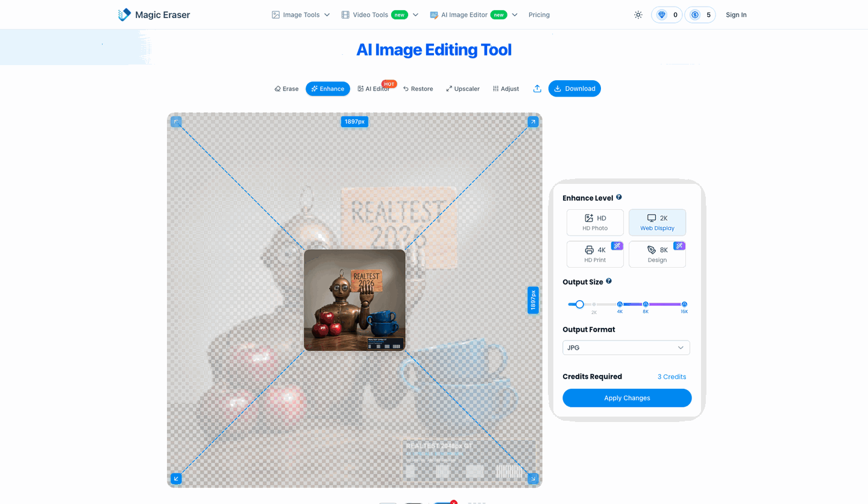The height and width of the screenshot is (504, 868).
Task: Choose the 4K HD Print enhance level
Action: click(x=595, y=254)
